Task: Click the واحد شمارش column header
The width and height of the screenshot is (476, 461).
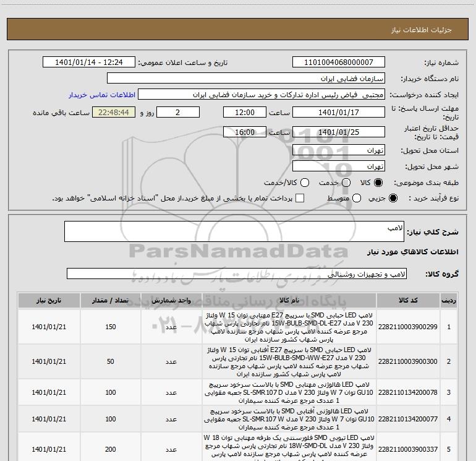Action: (x=171, y=300)
